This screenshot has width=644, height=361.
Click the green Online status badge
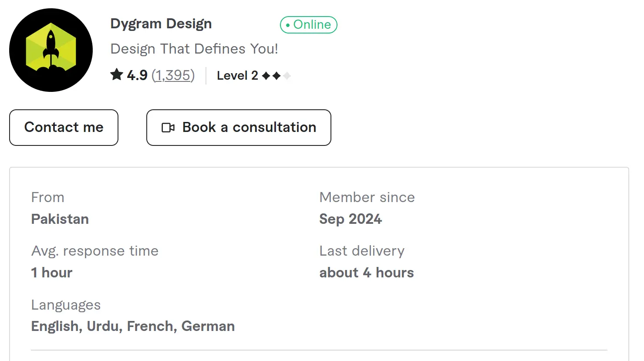[x=309, y=25]
